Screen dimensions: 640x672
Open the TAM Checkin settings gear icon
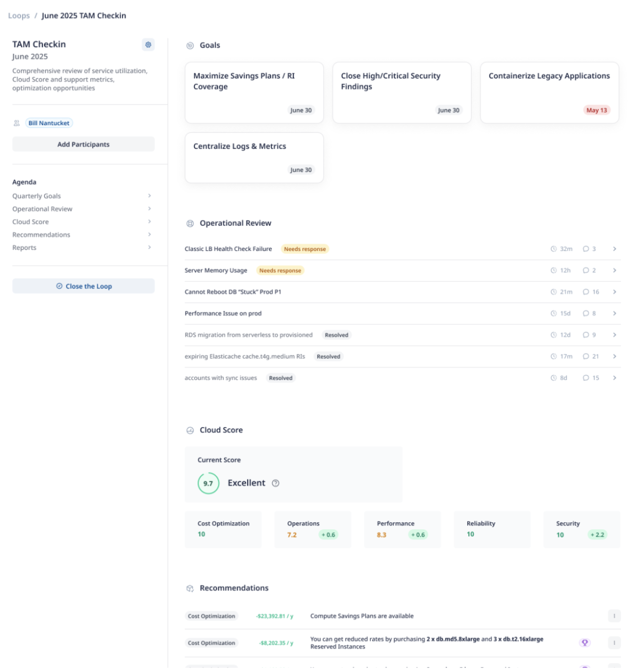[148, 45]
